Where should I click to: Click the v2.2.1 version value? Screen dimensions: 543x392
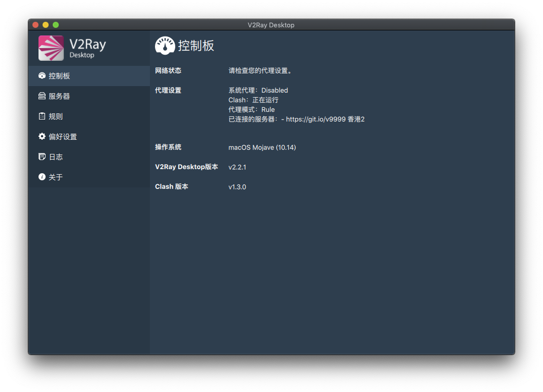pyautogui.click(x=237, y=167)
